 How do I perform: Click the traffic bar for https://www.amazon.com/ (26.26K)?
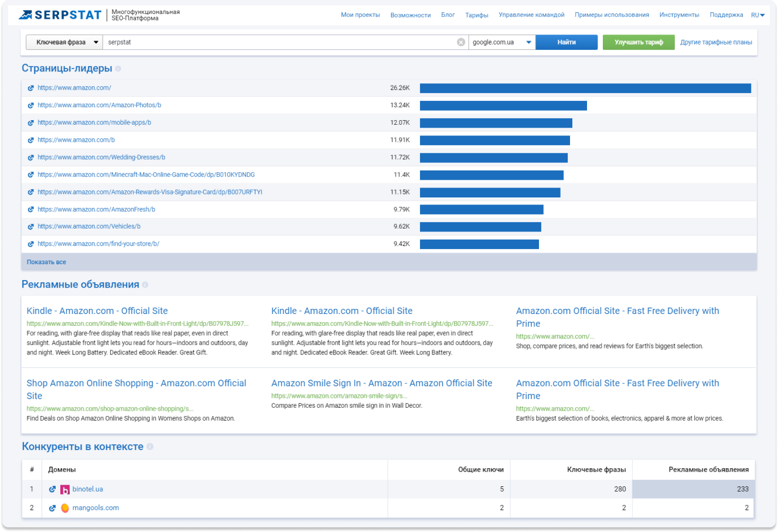pos(585,88)
